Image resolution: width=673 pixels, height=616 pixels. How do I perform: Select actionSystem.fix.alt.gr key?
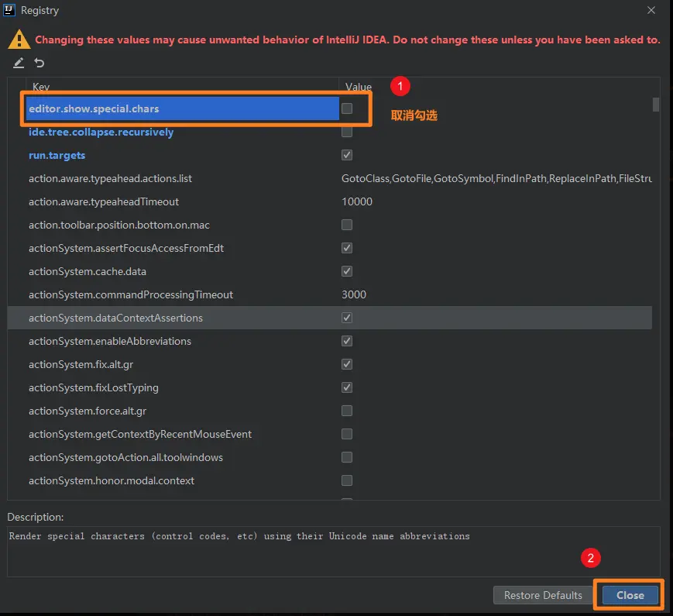click(x=81, y=364)
